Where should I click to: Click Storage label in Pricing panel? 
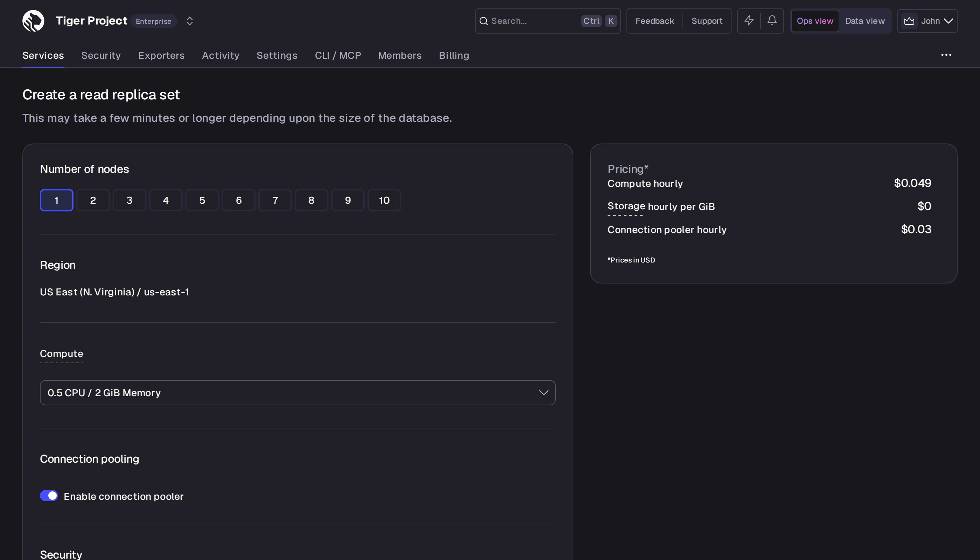tap(626, 206)
